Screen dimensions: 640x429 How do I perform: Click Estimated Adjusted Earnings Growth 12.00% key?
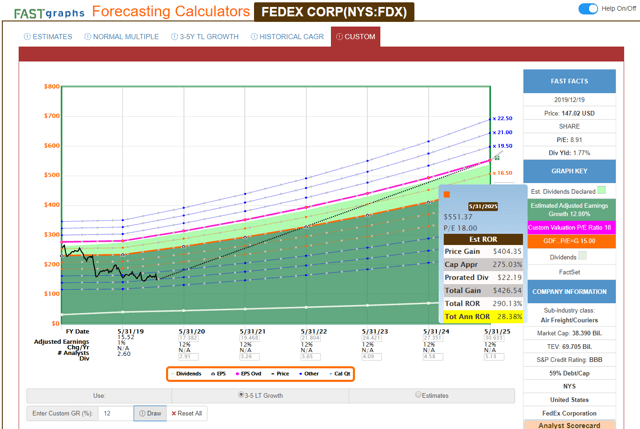[569, 210]
